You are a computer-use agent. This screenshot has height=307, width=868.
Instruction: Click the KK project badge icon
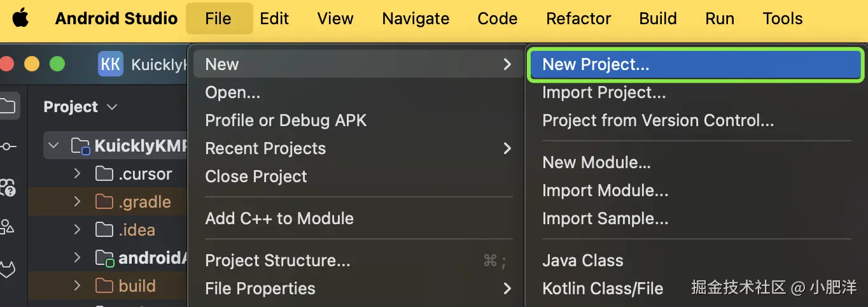click(111, 64)
